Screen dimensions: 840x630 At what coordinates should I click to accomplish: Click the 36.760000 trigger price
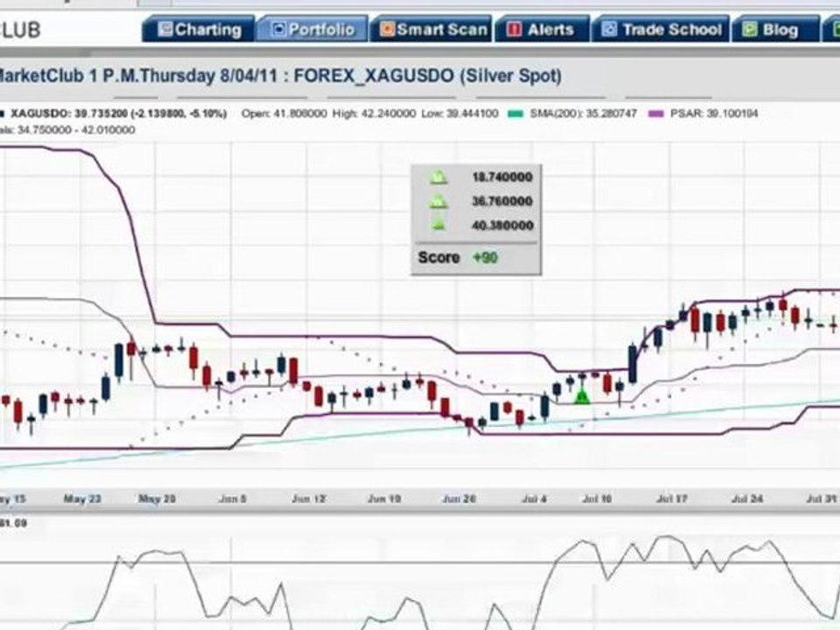[502, 201]
